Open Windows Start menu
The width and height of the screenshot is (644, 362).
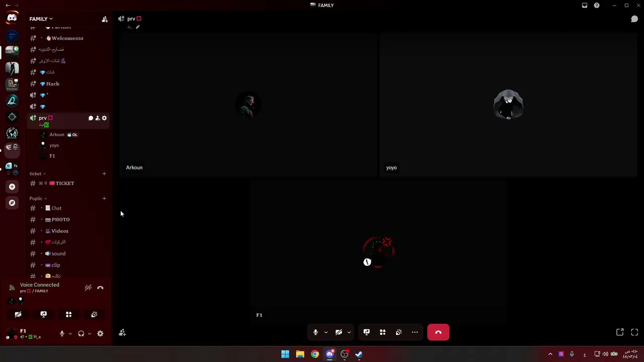tap(285, 354)
